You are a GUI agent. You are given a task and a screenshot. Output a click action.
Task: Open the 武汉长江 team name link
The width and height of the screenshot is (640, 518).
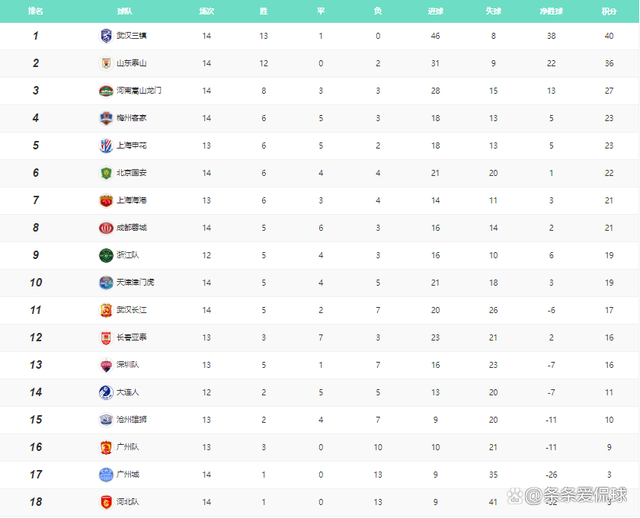pos(131,310)
